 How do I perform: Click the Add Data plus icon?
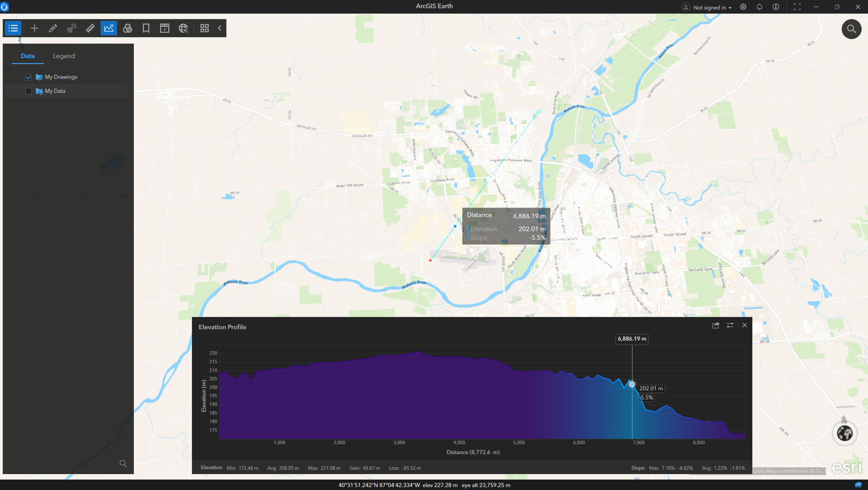click(x=34, y=28)
